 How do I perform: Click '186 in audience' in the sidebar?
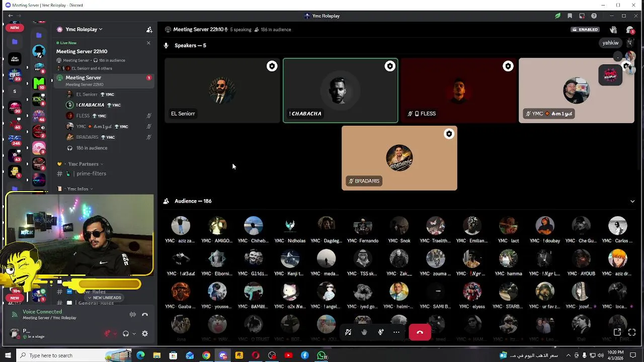click(92, 148)
